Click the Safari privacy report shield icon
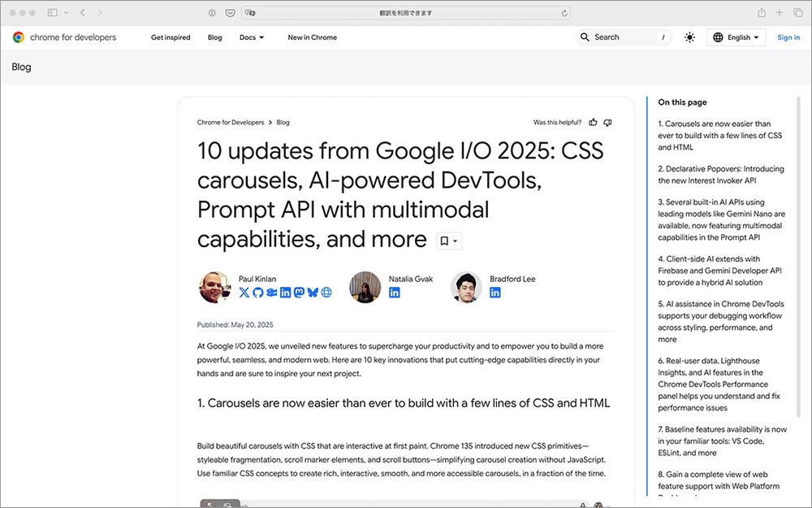This screenshot has width=812, height=508. [212, 13]
